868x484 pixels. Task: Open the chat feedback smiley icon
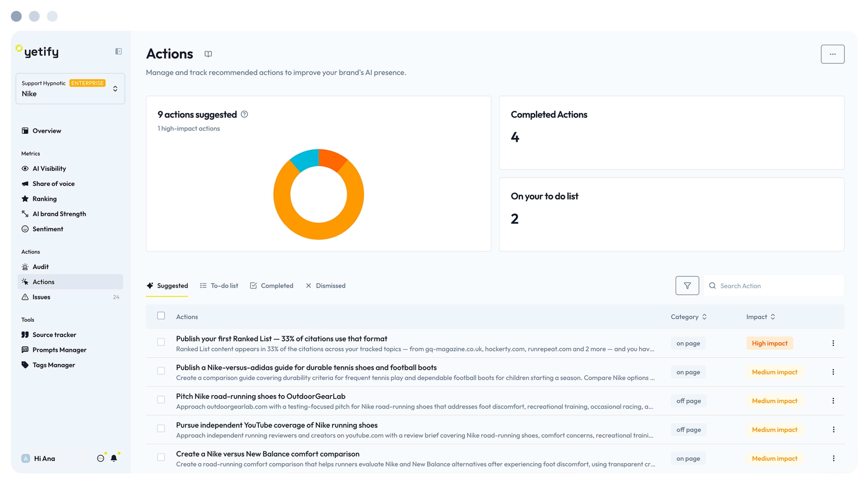pyautogui.click(x=100, y=458)
